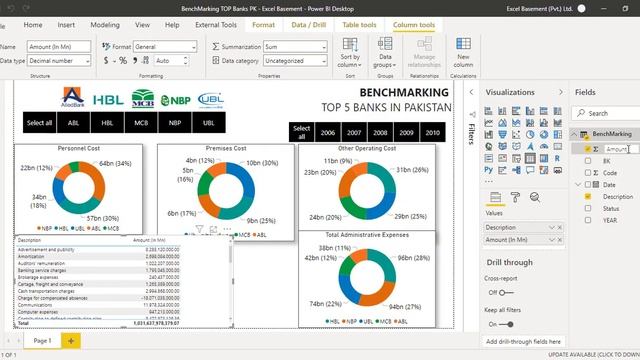
Task: Open the Format paint roller pane
Action: pos(515,198)
